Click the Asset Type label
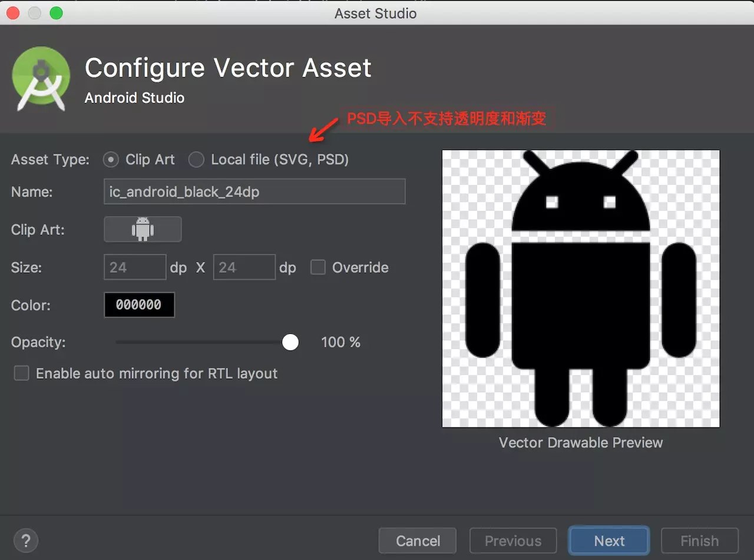The image size is (754, 560). 50,160
